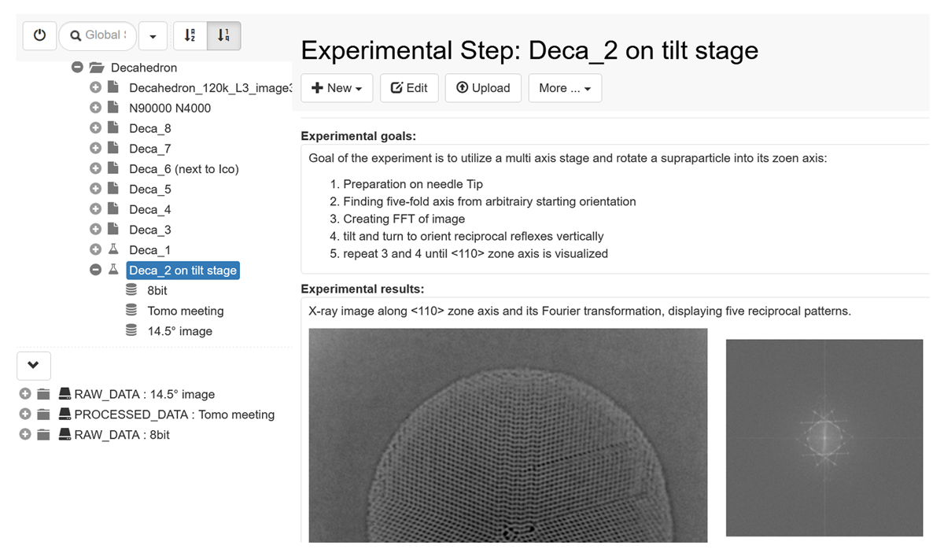This screenshot has height=560, width=944.
Task: Click in the Global search field
Action: point(102,35)
